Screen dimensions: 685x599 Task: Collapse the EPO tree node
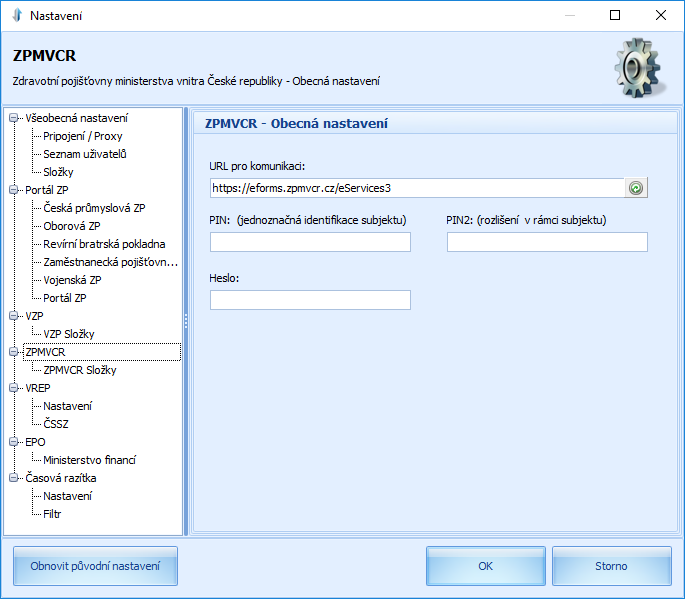coord(14,442)
